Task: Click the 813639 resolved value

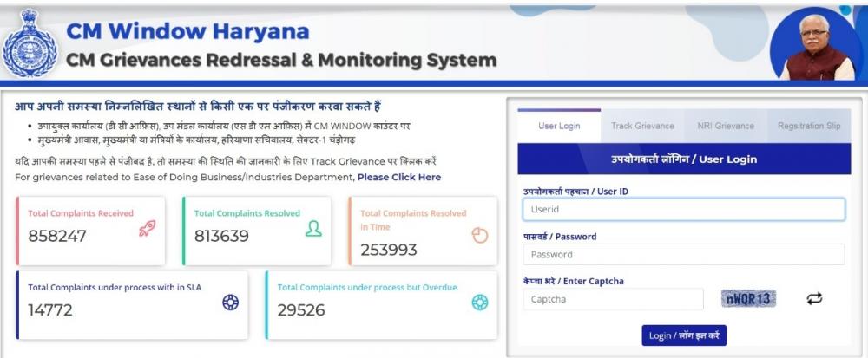Action: [x=221, y=236]
